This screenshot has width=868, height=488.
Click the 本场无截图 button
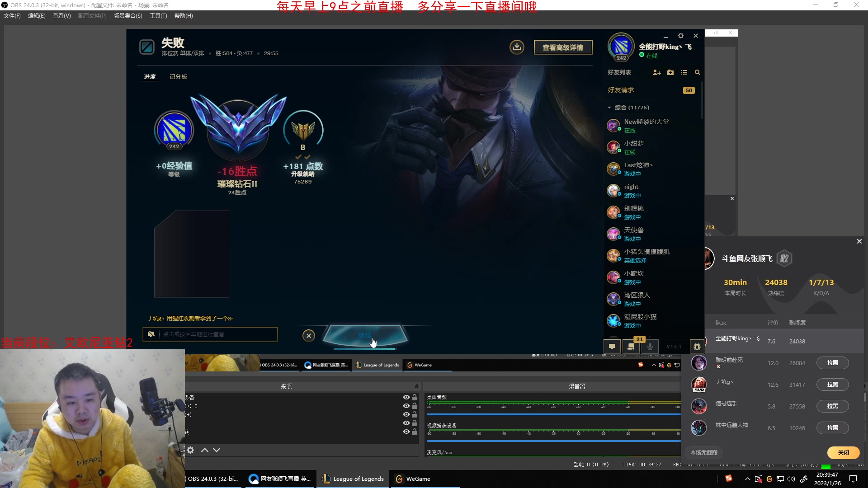click(703, 452)
